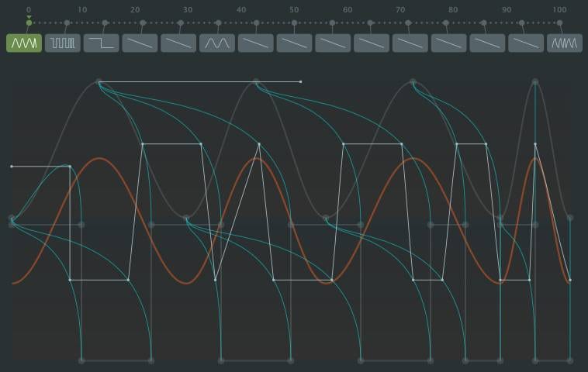Image resolution: width=588 pixels, height=372 pixels.
Task: Select the gray node at the second curve peak
Action: (256, 81)
